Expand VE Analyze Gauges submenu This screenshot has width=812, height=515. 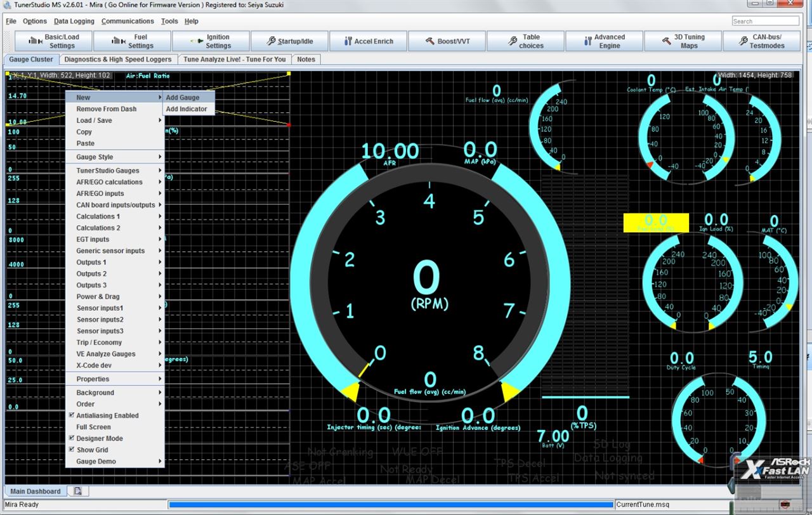[115, 354]
